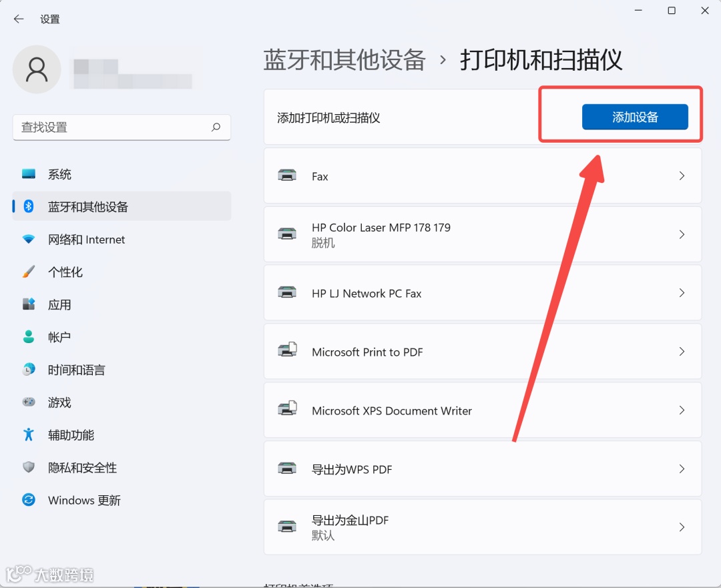Minimize the 设置 window
The height and width of the screenshot is (588, 721).
point(638,10)
